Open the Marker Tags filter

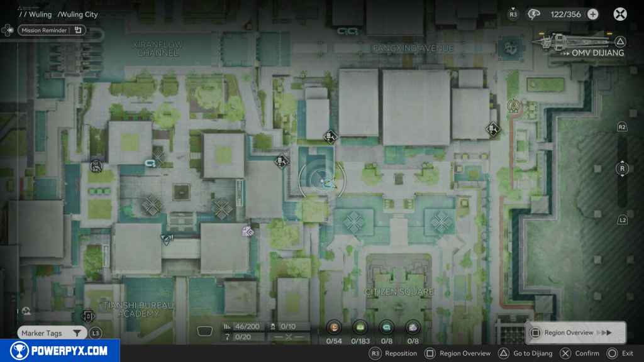coord(52,333)
